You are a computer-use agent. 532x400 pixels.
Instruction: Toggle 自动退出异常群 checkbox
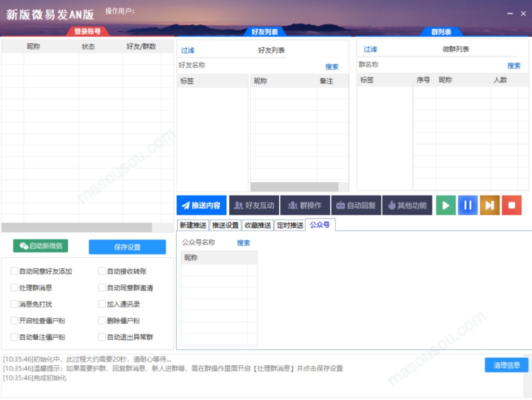102,336
